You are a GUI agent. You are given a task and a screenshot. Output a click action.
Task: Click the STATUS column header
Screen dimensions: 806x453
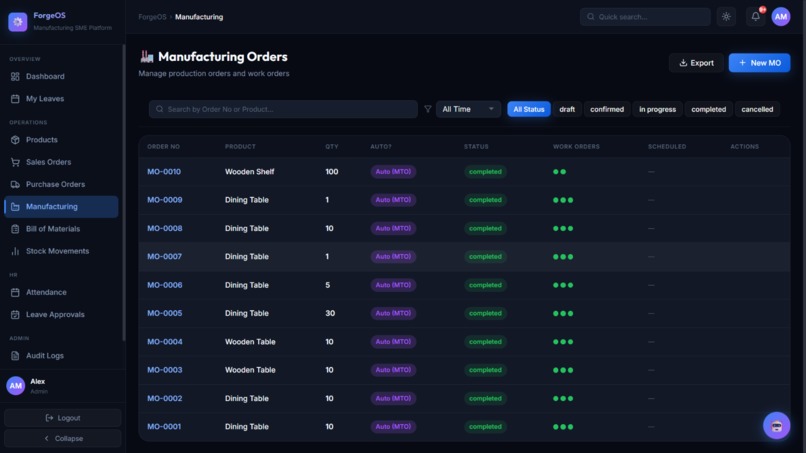pos(476,147)
